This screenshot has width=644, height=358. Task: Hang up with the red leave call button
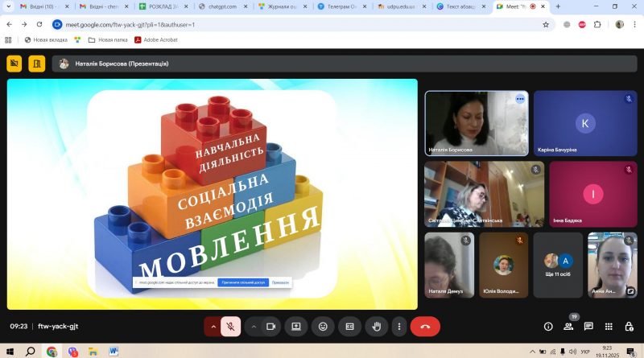click(425, 327)
